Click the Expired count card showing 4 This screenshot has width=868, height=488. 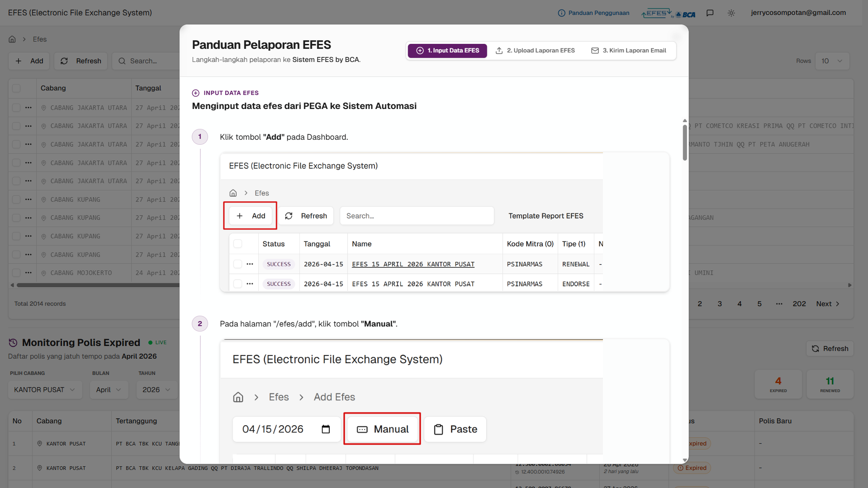click(778, 384)
